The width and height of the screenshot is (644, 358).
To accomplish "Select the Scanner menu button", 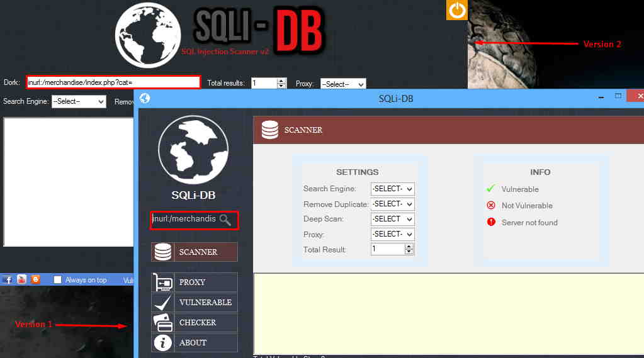I will tap(195, 252).
